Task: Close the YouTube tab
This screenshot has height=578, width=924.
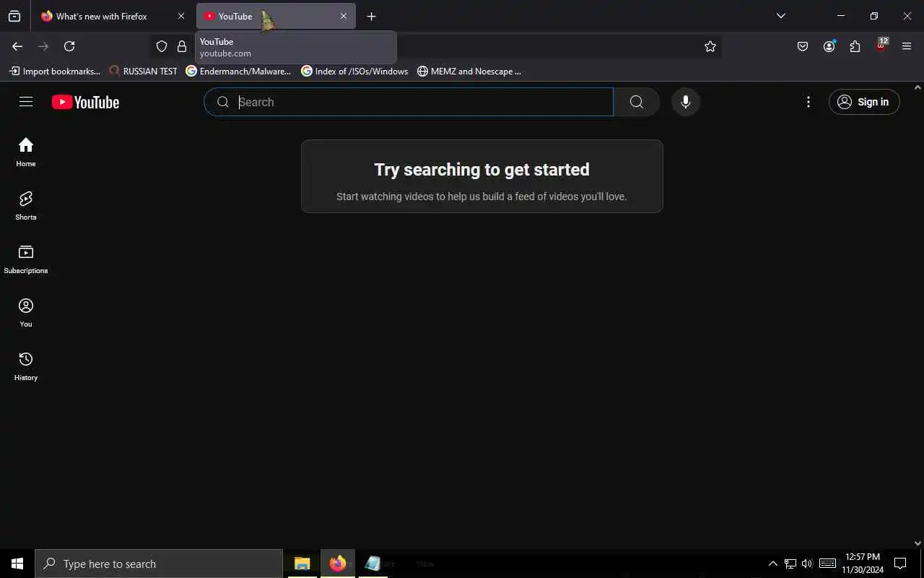Action: pyautogui.click(x=344, y=16)
